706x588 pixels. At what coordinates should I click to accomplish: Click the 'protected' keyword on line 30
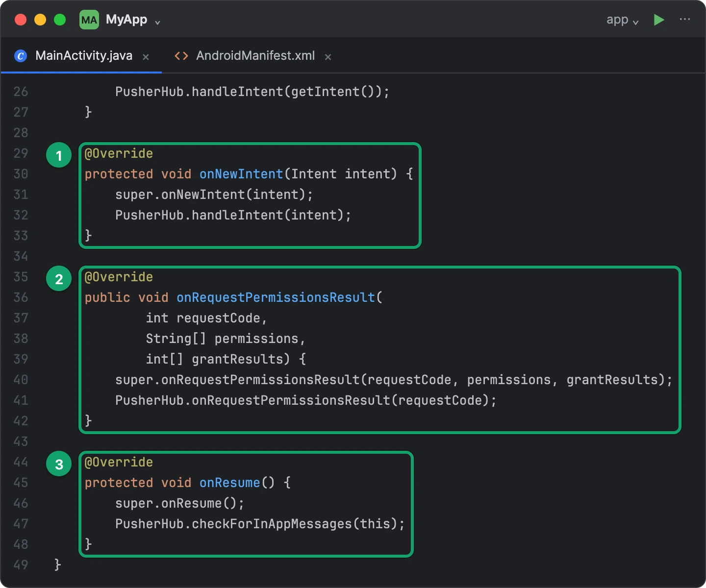(119, 174)
